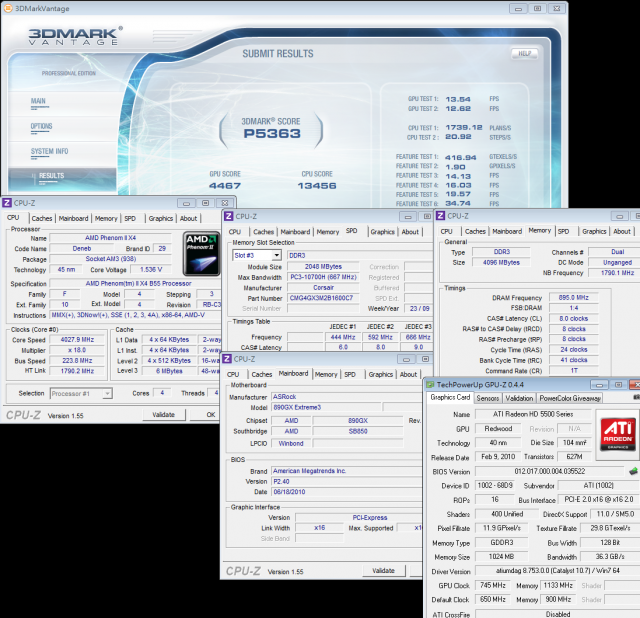Open OPTIONS section in 3DMark Vantage
This screenshot has height=618, width=640.
click(41, 126)
